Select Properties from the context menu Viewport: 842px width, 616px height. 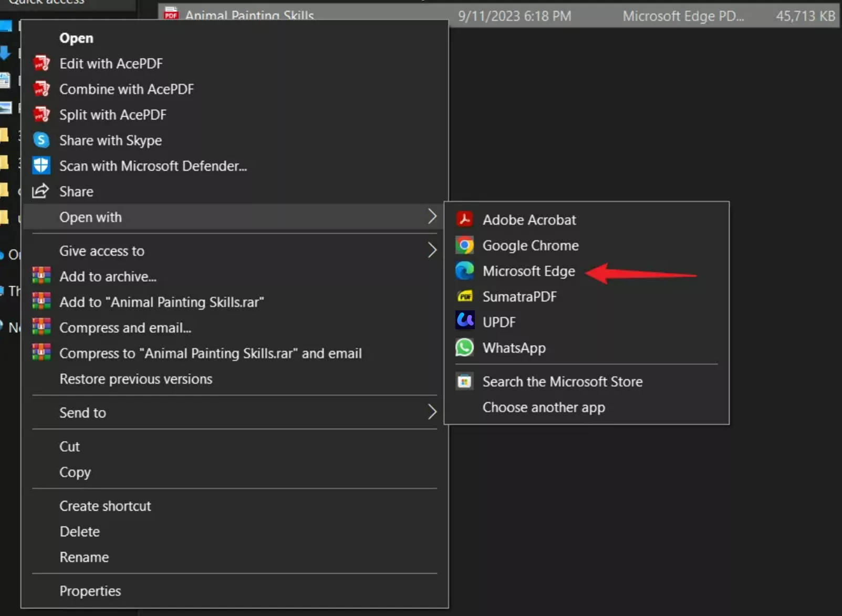click(x=90, y=590)
